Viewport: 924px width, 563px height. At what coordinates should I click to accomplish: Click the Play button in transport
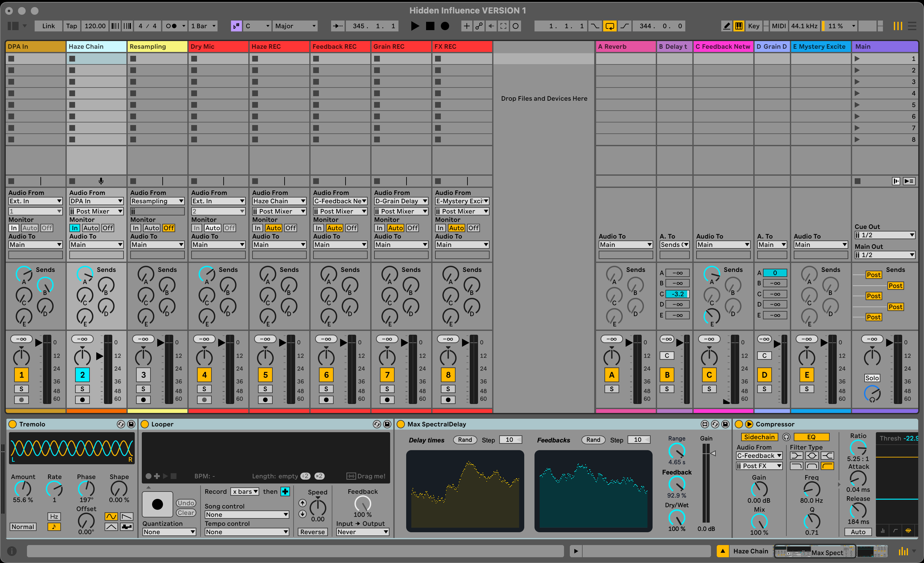pos(415,26)
